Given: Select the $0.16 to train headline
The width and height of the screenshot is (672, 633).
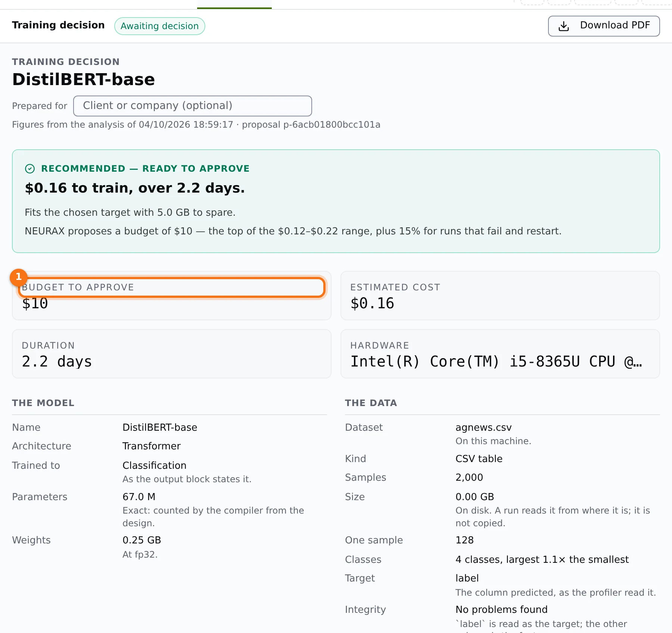Looking at the screenshot, I should click(x=135, y=188).
